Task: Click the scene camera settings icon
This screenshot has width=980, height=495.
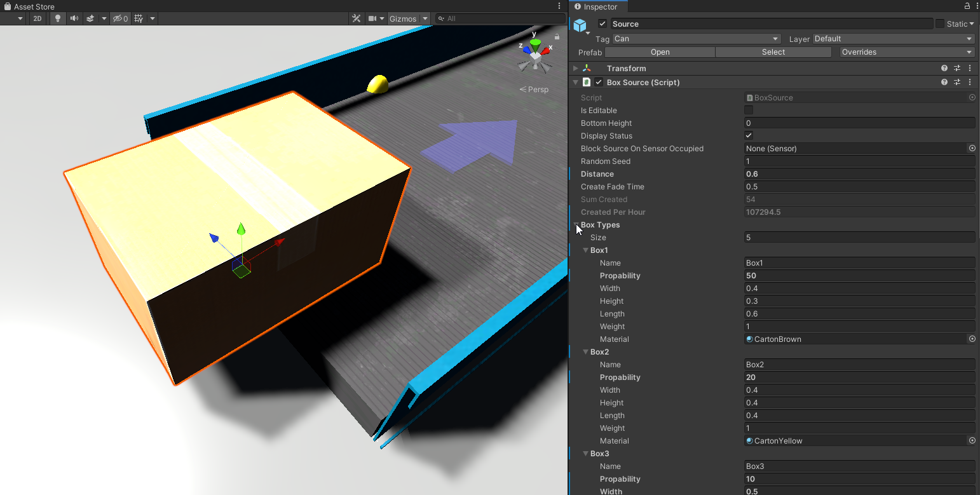Action: (373, 18)
